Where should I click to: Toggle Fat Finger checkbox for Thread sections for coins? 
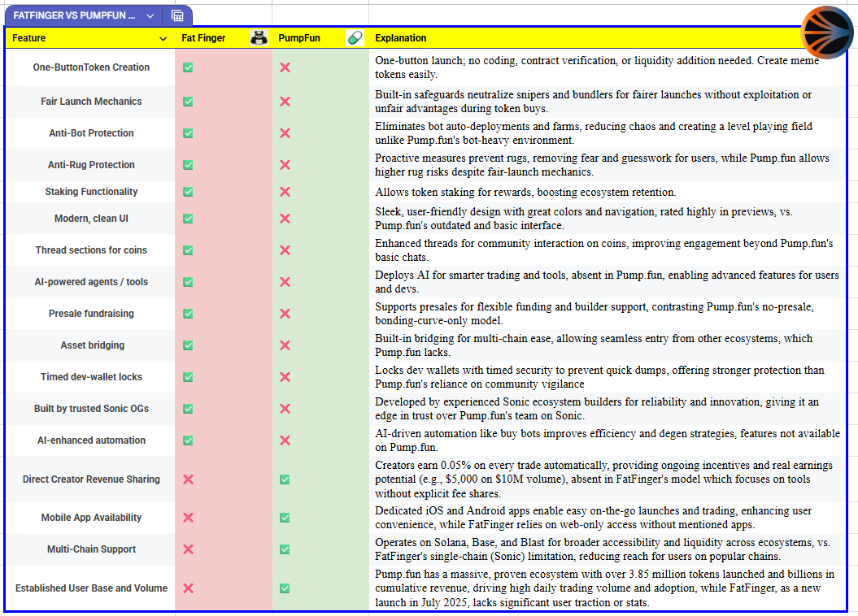(188, 250)
